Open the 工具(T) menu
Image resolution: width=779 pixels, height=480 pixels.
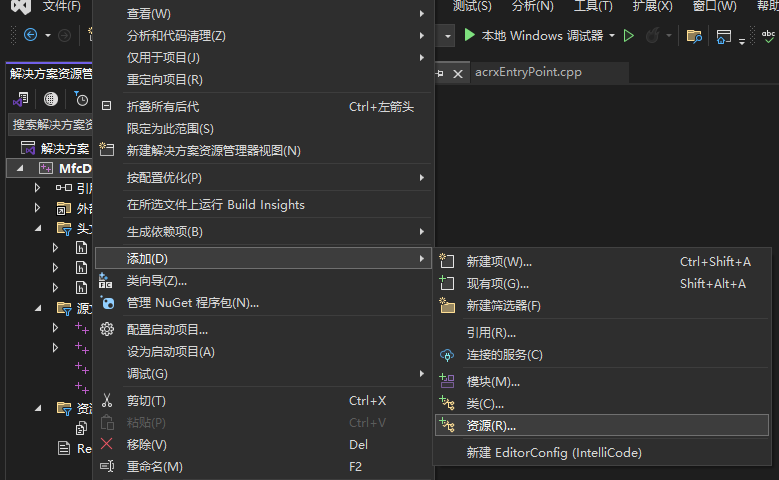pyautogui.click(x=593, y=6)
